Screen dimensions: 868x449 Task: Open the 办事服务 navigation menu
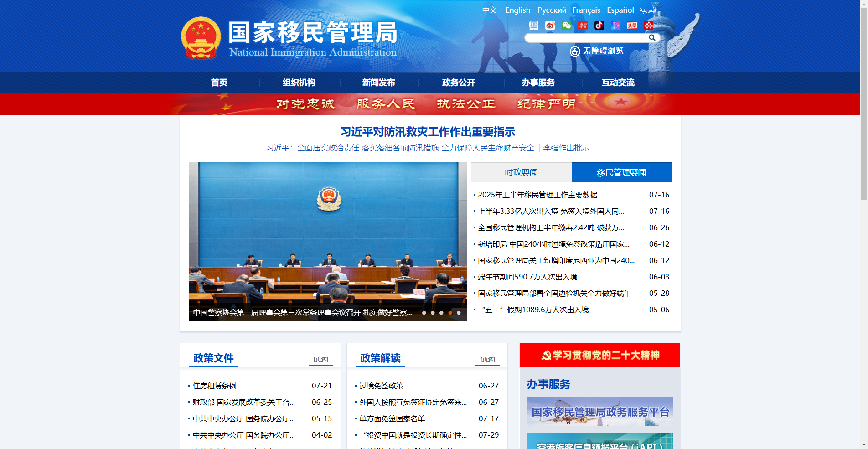point(538,83)
